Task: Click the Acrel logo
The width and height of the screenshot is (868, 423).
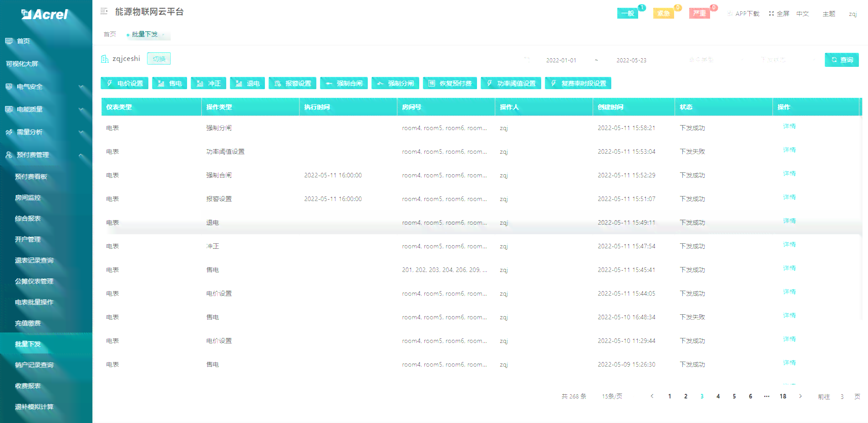Action: click(x=45, y=15)
